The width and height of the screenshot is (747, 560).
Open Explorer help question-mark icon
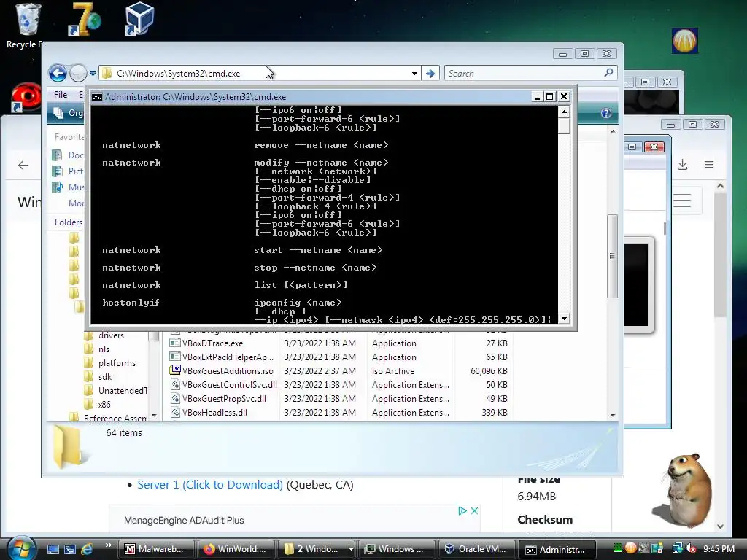(x=606, y=113)
